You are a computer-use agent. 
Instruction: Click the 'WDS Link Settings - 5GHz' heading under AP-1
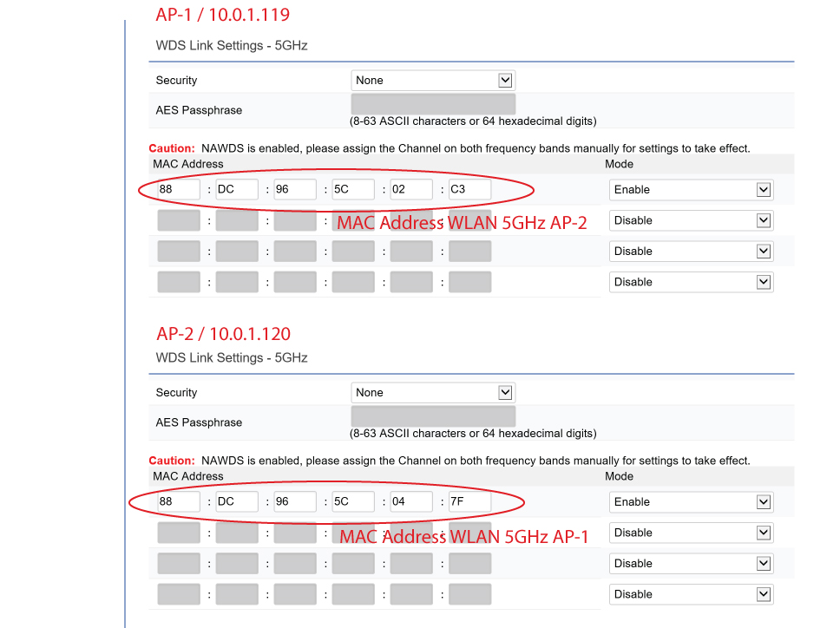[232, 45]
